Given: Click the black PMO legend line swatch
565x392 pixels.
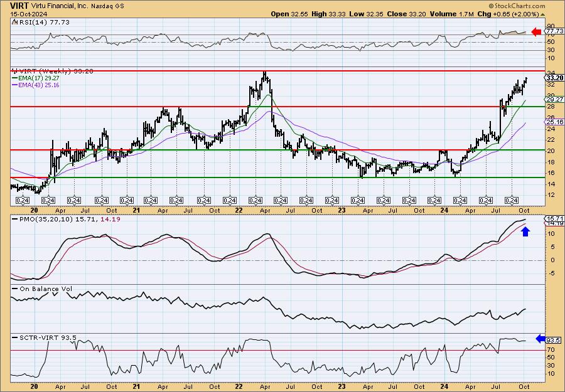Looking at the screenshot, I should pos(14,219).
